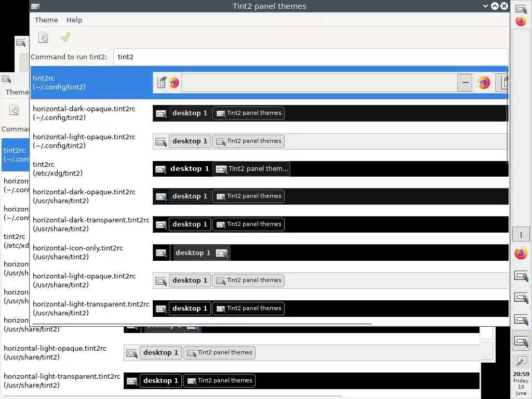Viewport: 532px width, 399px height.
Task: Open the window menu icon in front title bar
Action: [x=35, y=6]
